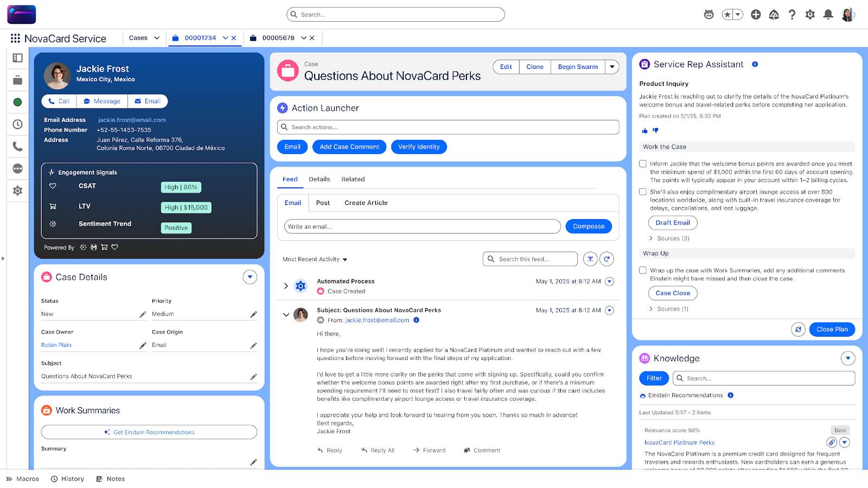Open the case actions dropdown next to Begin Swarm
868x488 pixels.
[612, 67]
